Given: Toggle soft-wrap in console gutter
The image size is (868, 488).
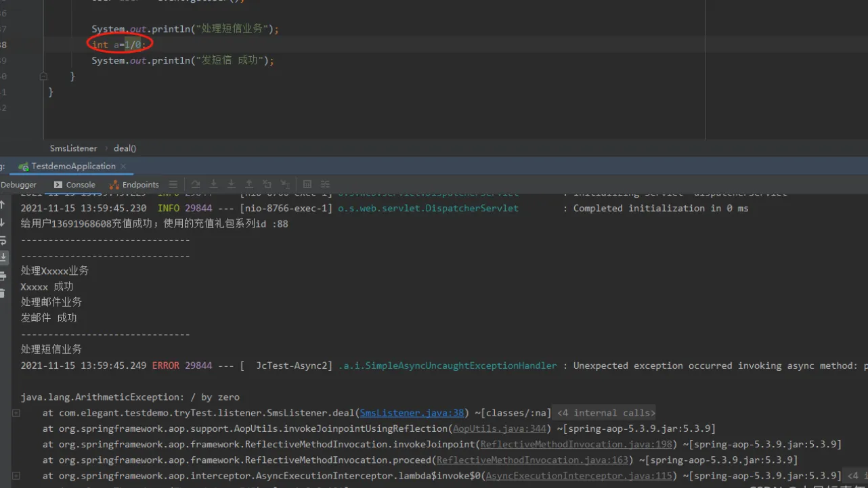Looking at the screenshot, I should pyautogui.click(x=3, y=240).
